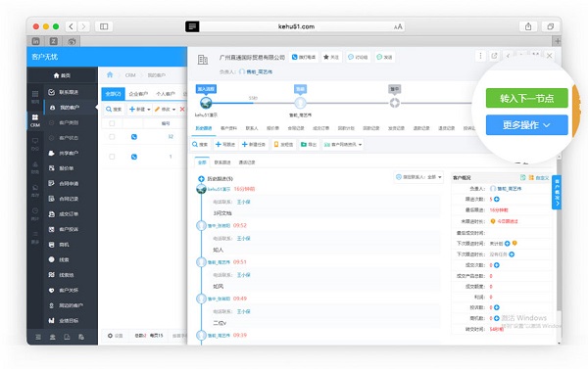Select 我的客户 in the sidebar menu

pos(70,107)
